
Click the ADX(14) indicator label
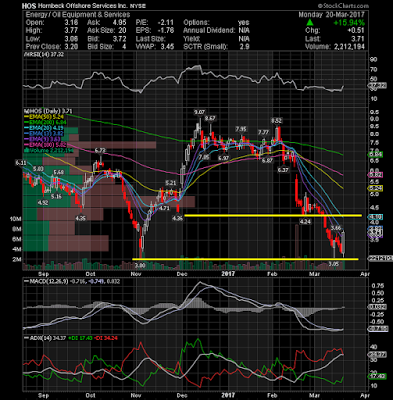[38, 338]
